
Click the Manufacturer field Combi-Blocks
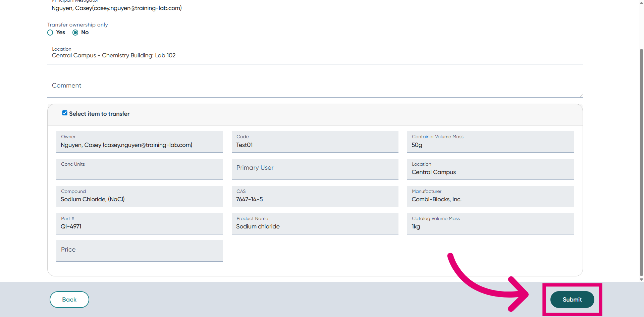tap(490, 196)
